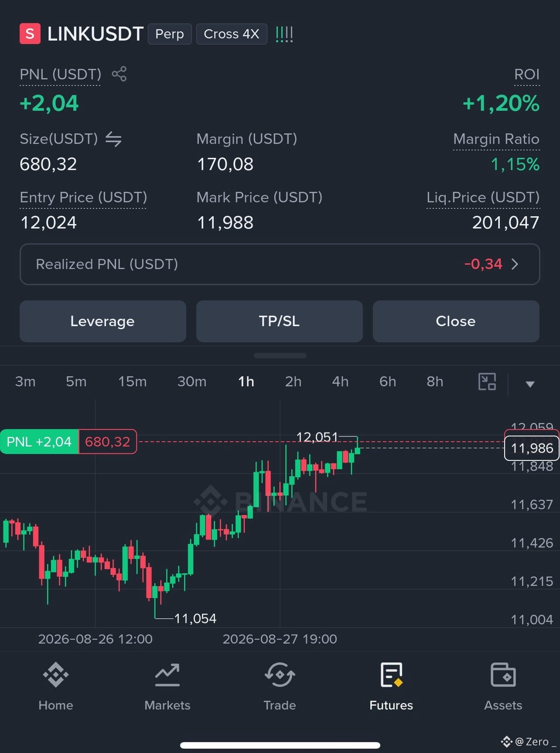
Task: Tap the red S short-position badge
Action: tap(30, 34)
